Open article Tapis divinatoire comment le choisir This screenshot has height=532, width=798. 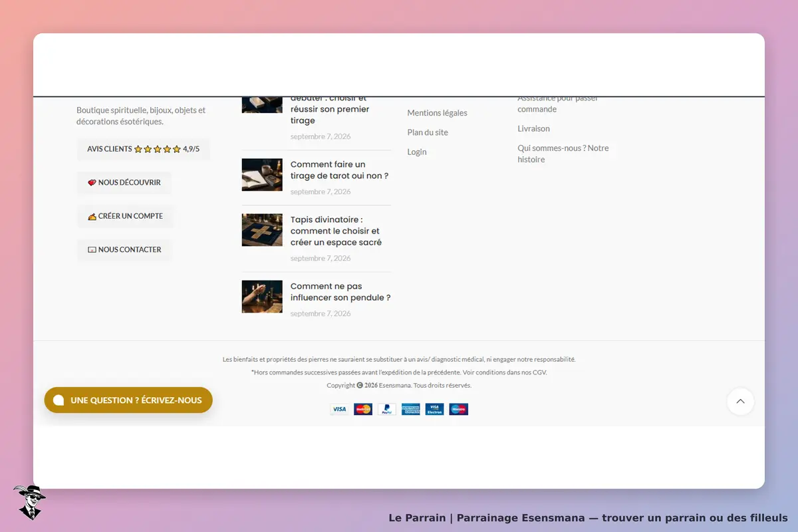pos(336,231)
